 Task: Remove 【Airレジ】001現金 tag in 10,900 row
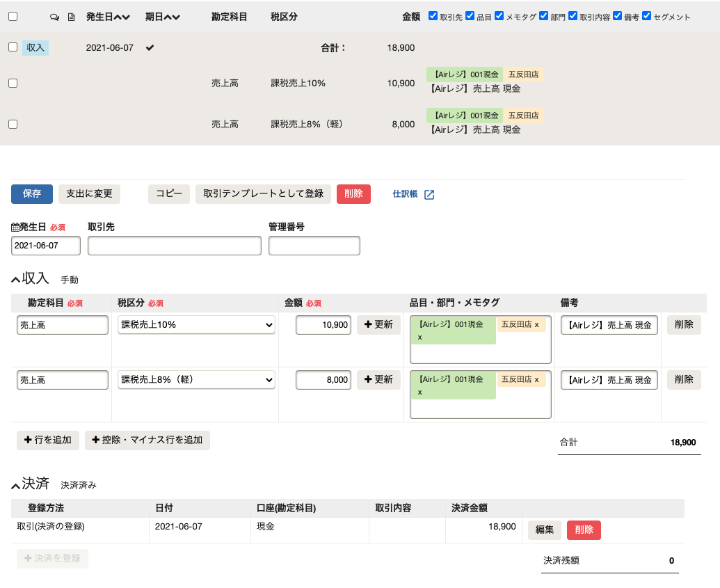coord(419,337)
